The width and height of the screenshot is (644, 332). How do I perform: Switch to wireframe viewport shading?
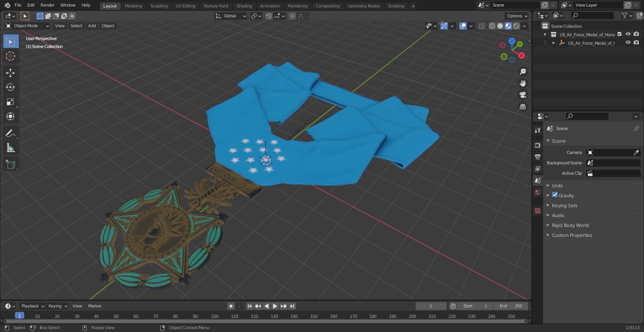pyautogui.click(x=492, y=26)
